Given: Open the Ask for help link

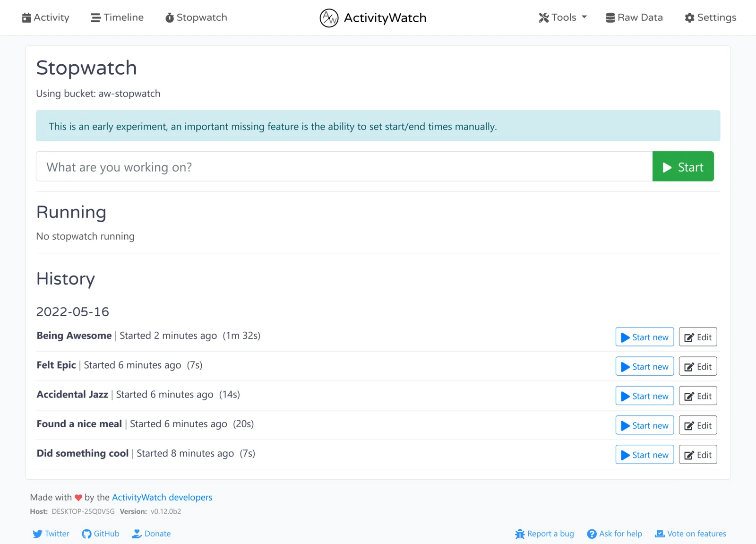Looking at the screenshot, I should (615, 534).
